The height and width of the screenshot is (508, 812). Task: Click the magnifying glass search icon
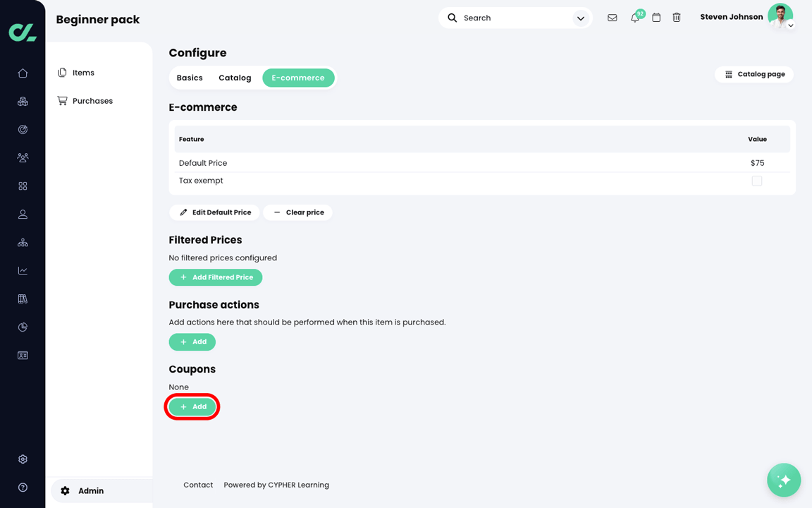click(452, 18)
